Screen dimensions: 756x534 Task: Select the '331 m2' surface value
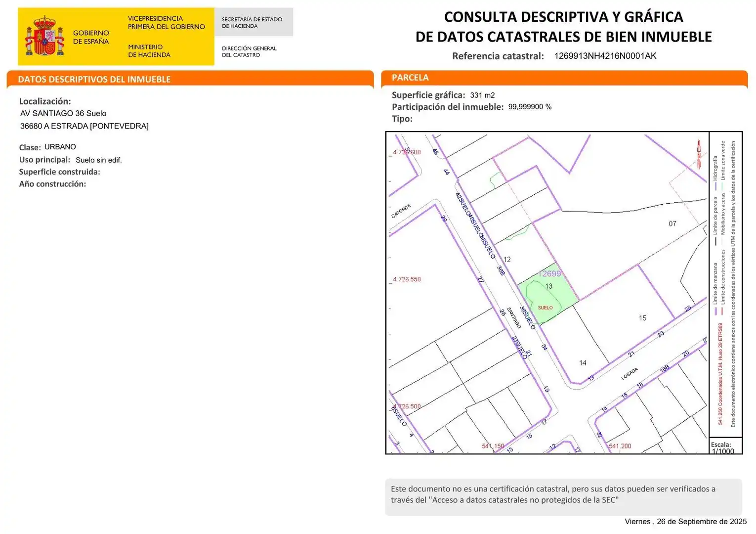(482, 95)
